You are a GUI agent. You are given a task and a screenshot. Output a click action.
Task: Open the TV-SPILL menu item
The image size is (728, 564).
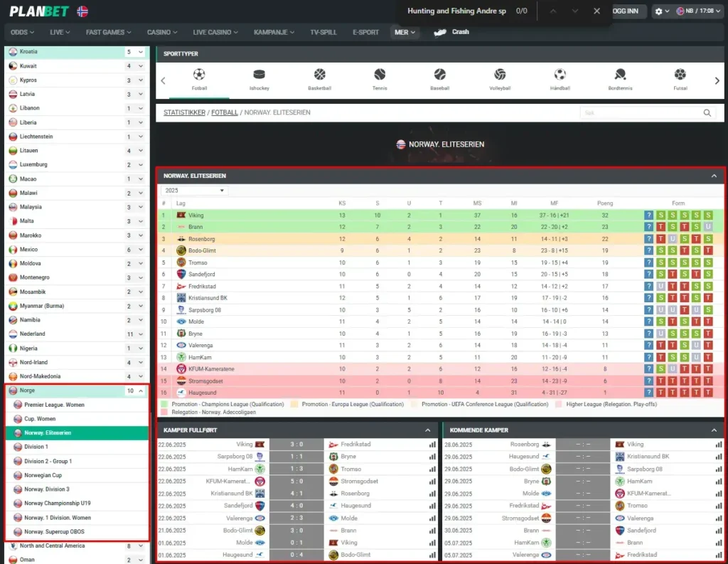pos(323,32)
